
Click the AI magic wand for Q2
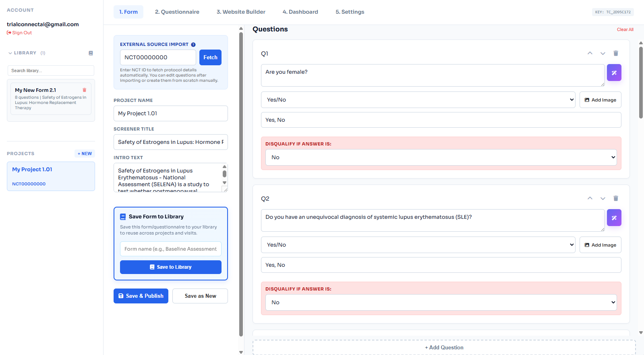tap(614, 218)
